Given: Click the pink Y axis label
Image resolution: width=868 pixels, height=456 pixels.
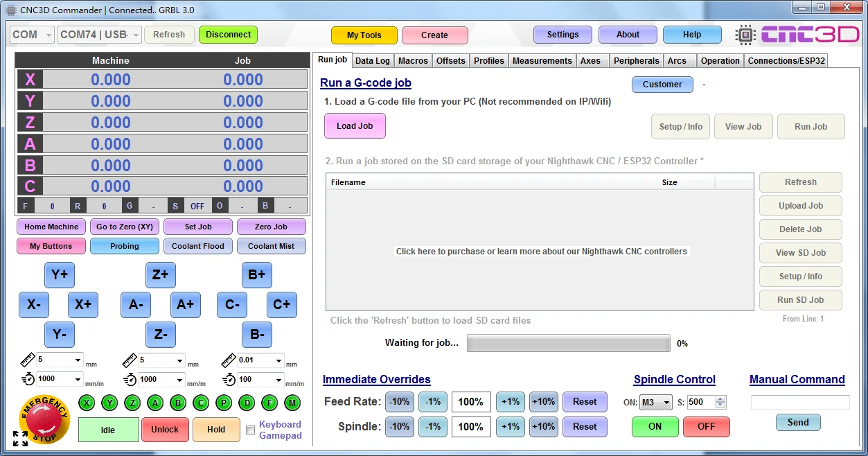Looking at the screenshot, I should (30, 101).
